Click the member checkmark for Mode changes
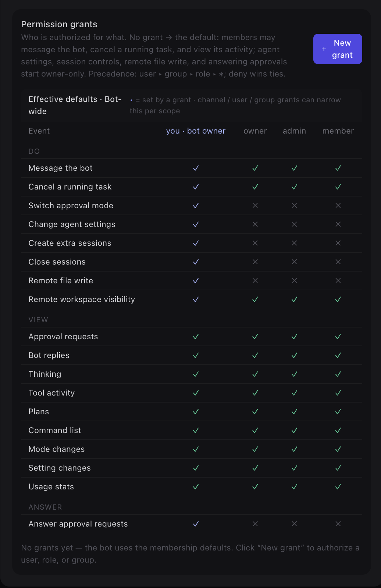 (x=338, y=449)
